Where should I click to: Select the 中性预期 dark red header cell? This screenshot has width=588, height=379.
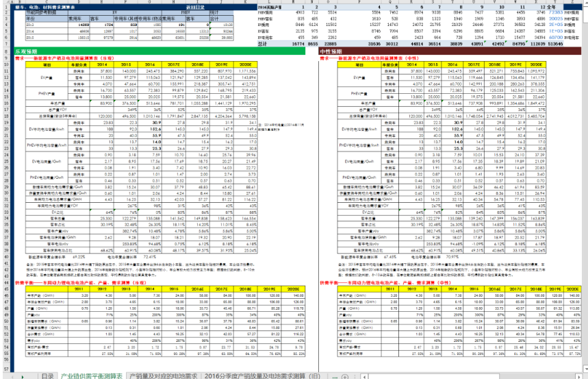pos(450,51)
